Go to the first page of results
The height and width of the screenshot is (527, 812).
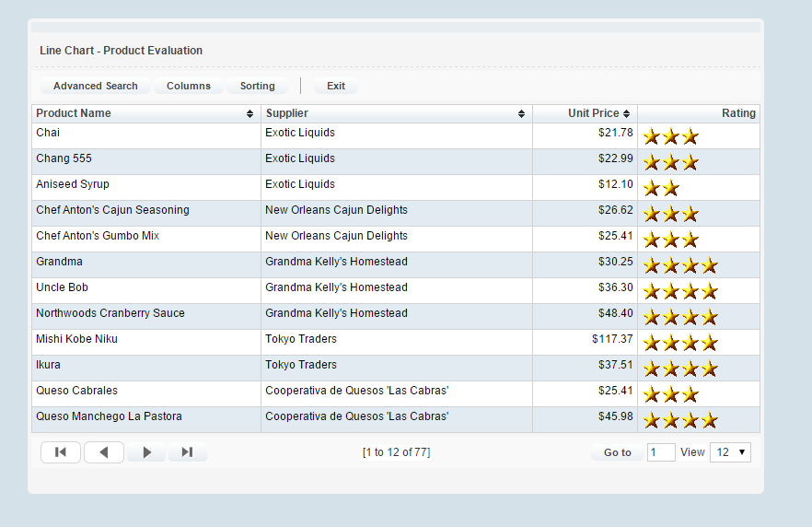click(x=61, y=452)
